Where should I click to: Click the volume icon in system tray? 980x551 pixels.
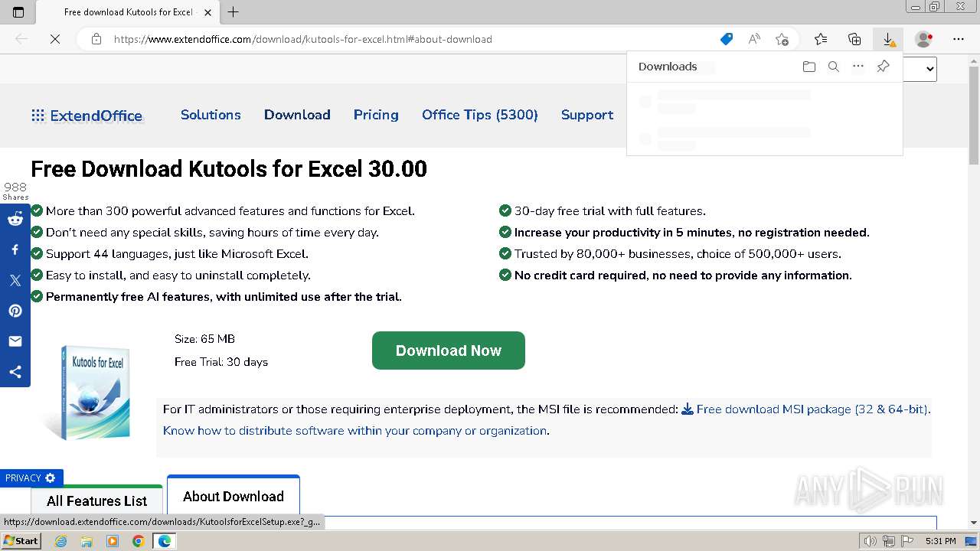coord(870,541)
